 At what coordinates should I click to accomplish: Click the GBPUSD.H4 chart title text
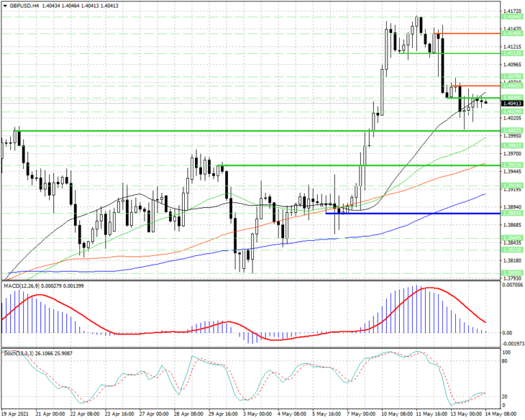[x=24, y=6]
